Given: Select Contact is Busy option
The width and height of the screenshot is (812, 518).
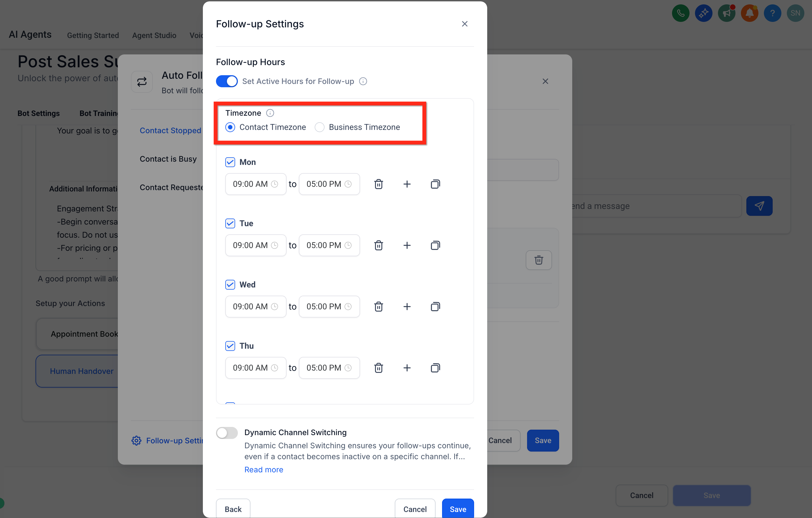Looking at the screenshot, I should pyautogui.click(x=168, y=159).
